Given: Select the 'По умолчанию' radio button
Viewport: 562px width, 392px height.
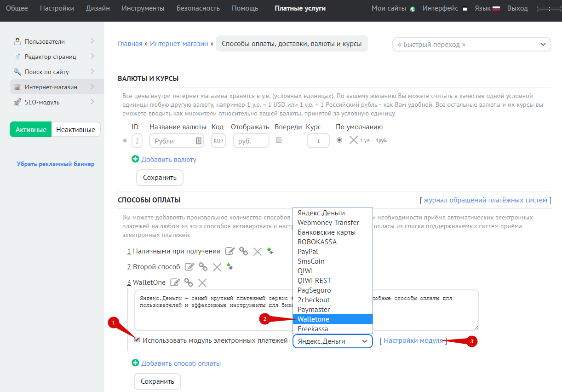Looking at the screenshot, I should [339, 140].
